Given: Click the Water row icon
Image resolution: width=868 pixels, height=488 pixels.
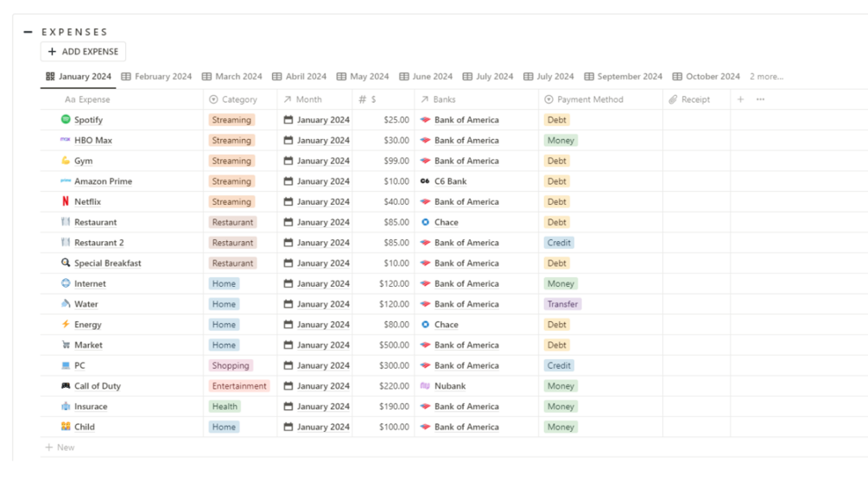Looking at the screenshot, I should click(x=66, y=303).
